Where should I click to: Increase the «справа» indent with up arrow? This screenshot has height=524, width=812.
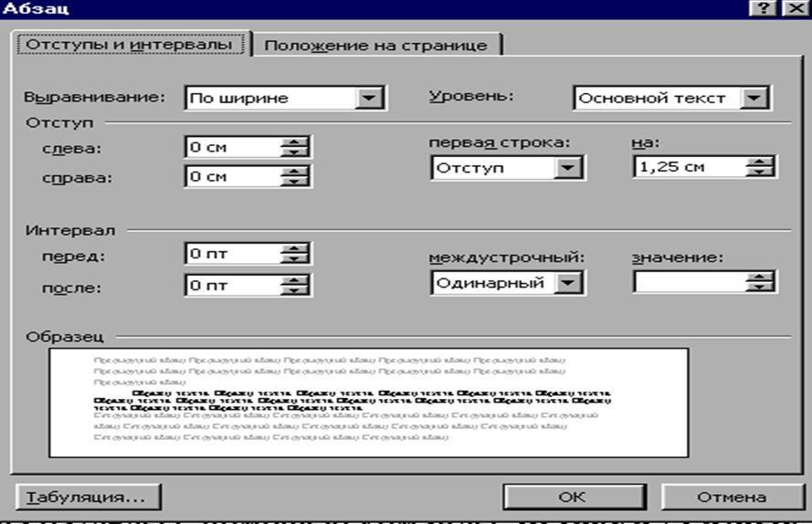click(295, 172)
